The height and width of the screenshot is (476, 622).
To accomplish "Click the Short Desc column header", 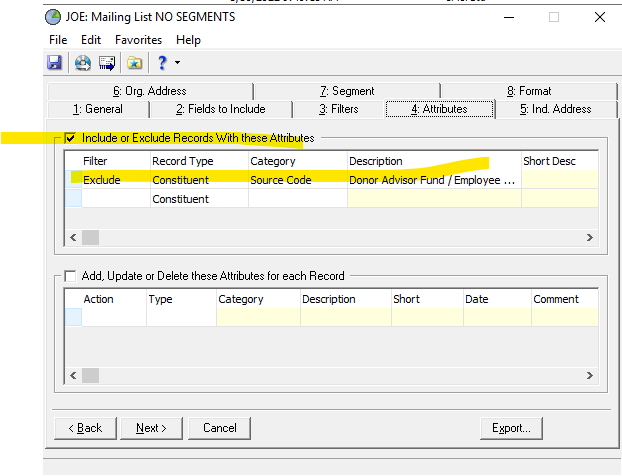I will pyautogui.click(x=560, y=161).
